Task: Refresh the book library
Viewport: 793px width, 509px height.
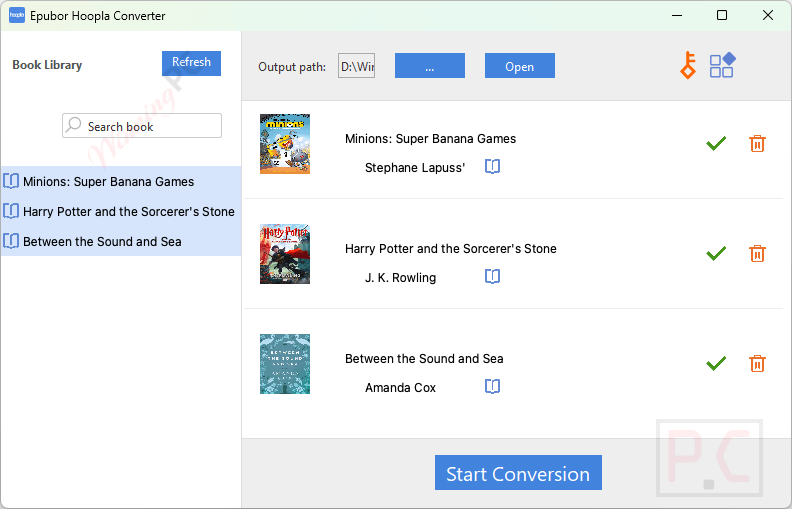Action: pyautogui.click(x=191, y=63)
